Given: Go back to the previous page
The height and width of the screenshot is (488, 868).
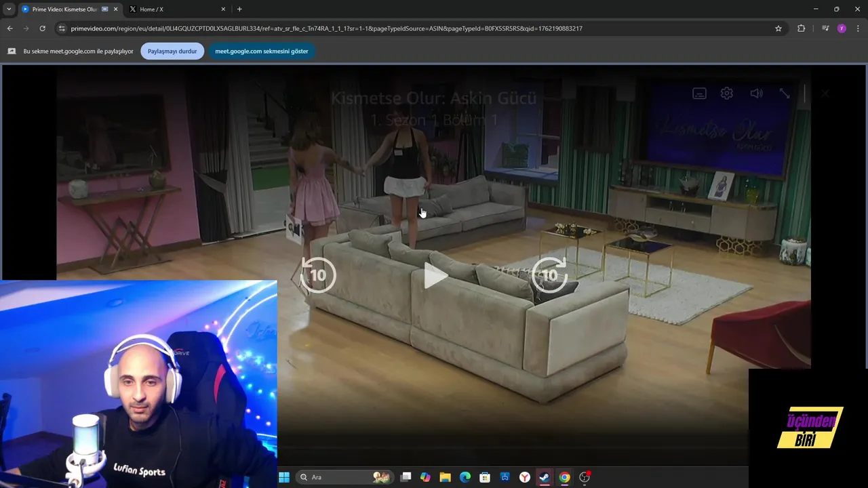Looking at the screenshot, I should tap(9, 28).
